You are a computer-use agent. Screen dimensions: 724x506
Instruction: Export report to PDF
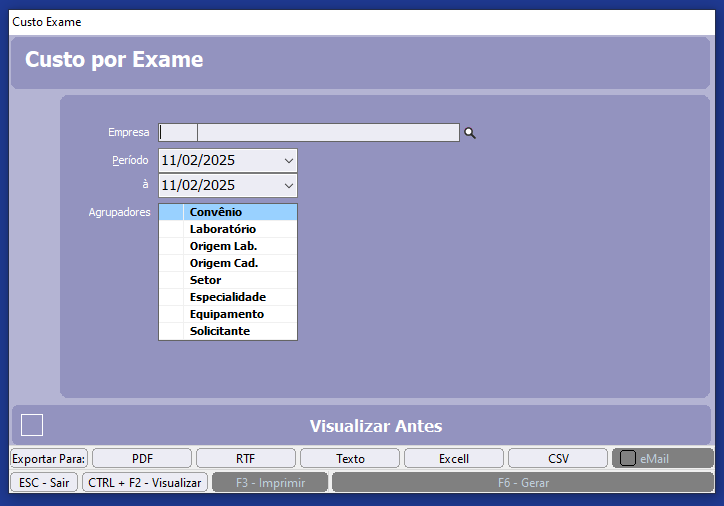tap(142, 459)
